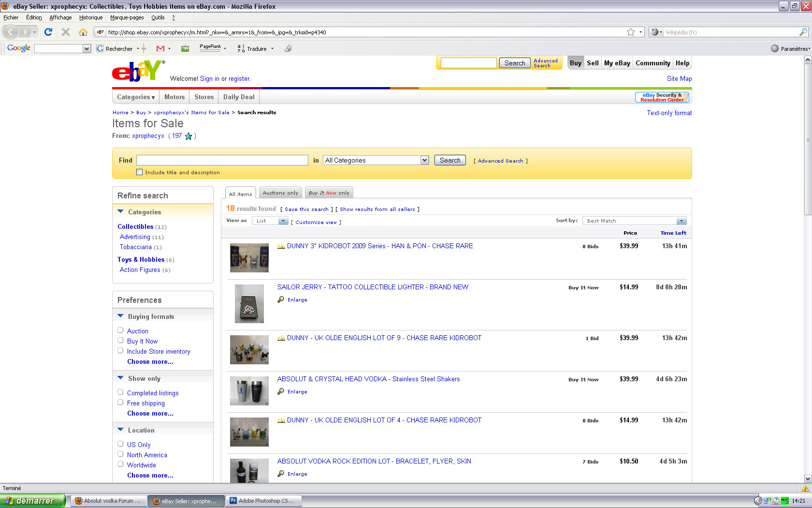
Task: Reload the page with the refresh icon
Action: pos(48,32)
